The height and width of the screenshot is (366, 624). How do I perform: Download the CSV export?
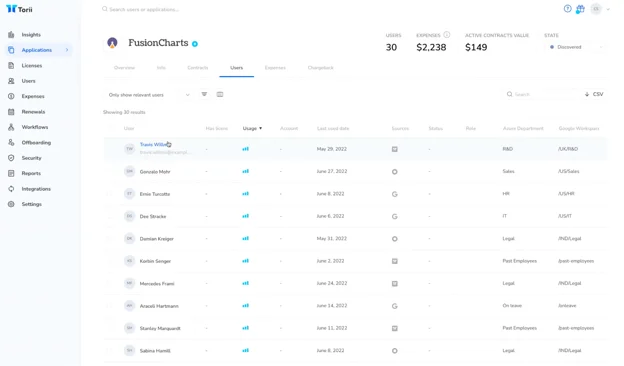(594, 94)
